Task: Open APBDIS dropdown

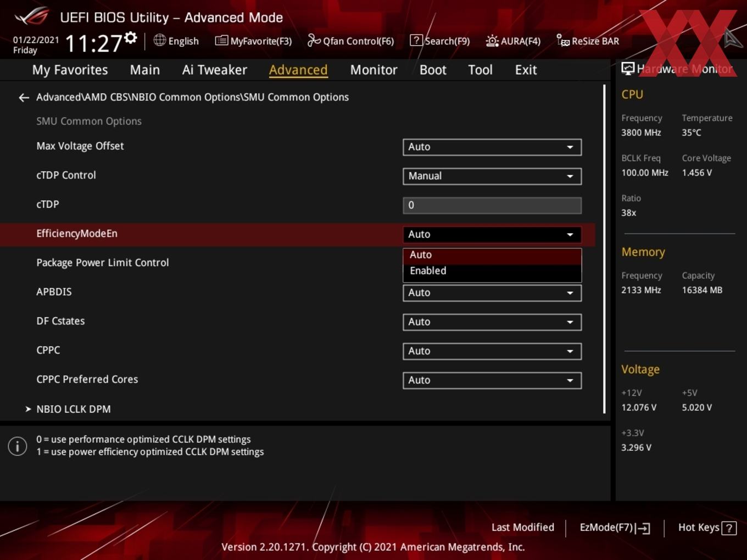Action: pyautogui.click(x=492, y=293)
